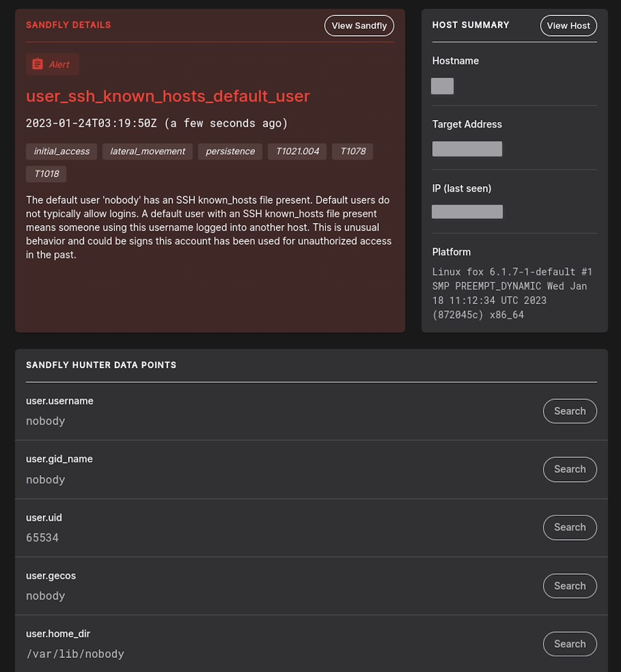Search the user.home_dir /var/lib/nobody value
The width and height of the screenshot is (621, 672).
coord(570,644)
